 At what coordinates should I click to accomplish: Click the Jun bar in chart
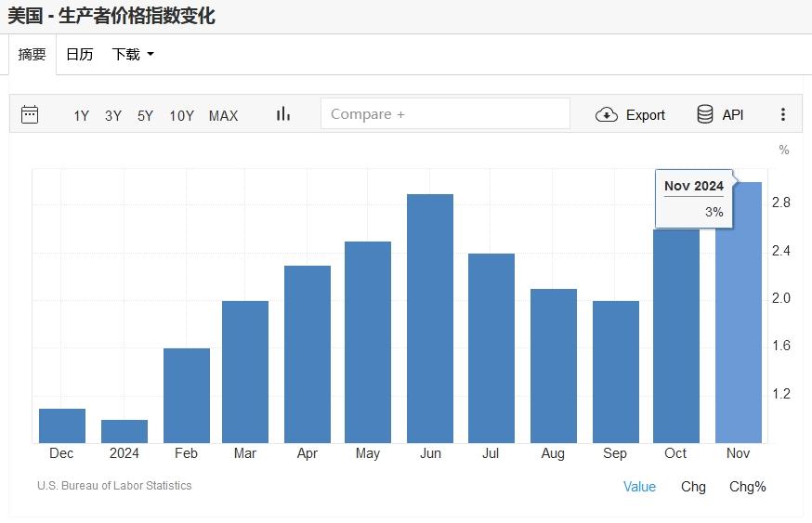[x=430, y=319]
